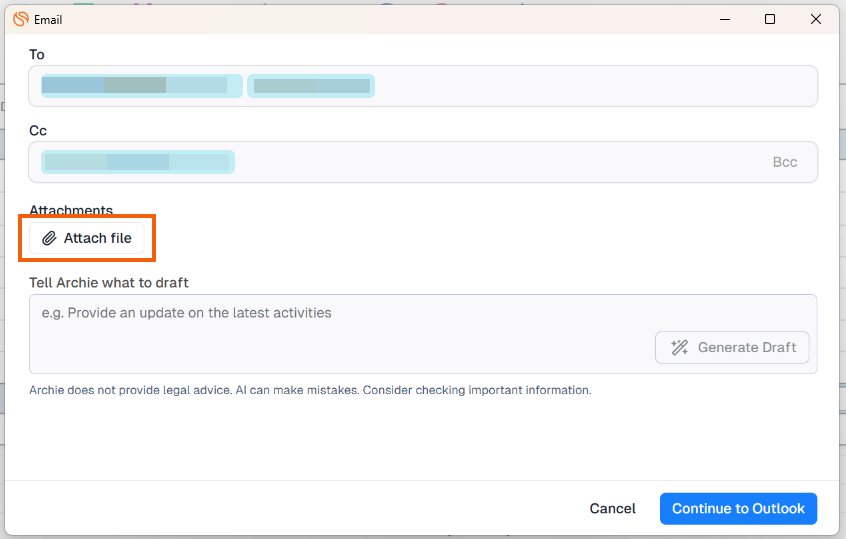Viewport: 846px width, 539px height.
Task: Click the Generate Draft button text
Action: (x=746, y=347)
